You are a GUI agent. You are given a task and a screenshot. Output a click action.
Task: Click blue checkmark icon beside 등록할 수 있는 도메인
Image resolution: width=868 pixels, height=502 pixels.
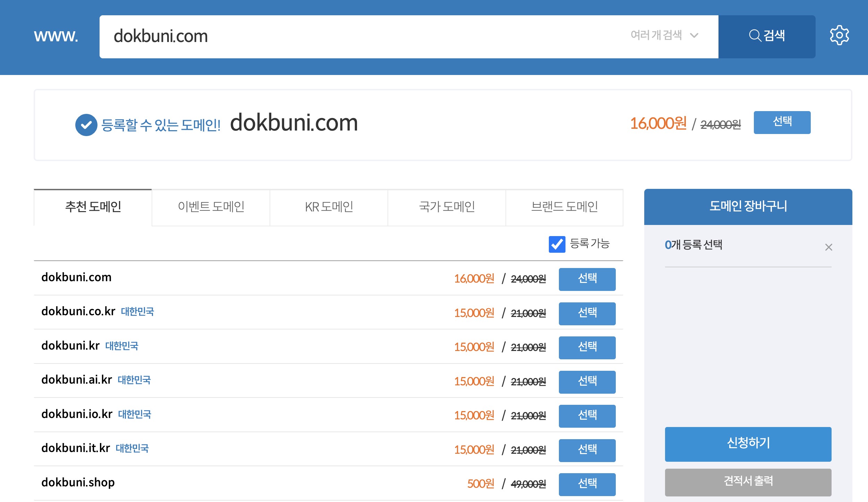(x=86, y=125)
